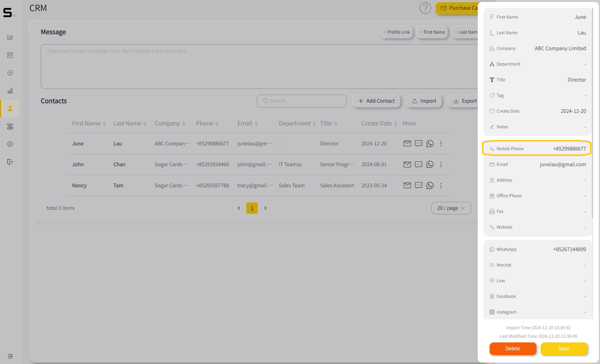Image resolution: width=600 pixels, height=364 pixels.
Task: Click the Export button
Action: [x=463, y=101]
